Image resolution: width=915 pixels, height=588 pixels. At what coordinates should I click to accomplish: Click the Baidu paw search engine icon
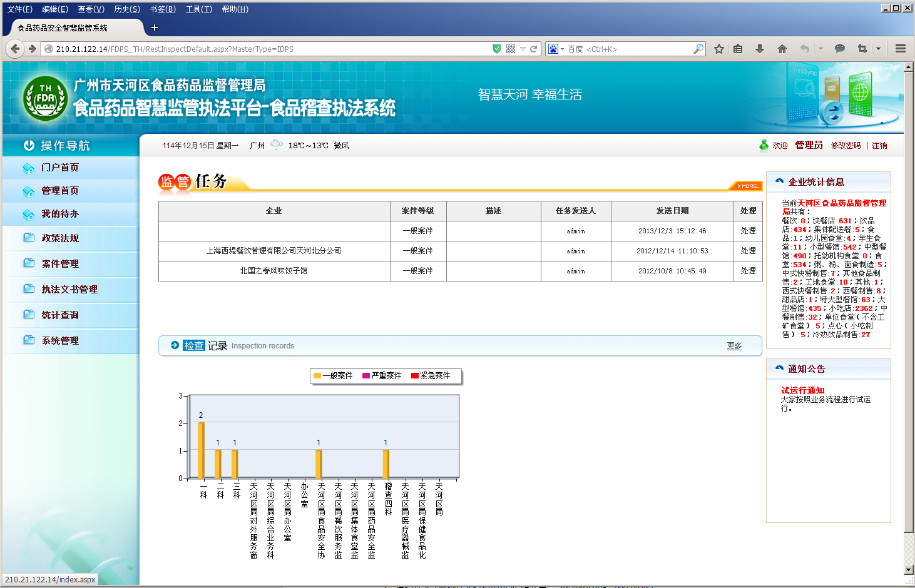pos(553,49)
